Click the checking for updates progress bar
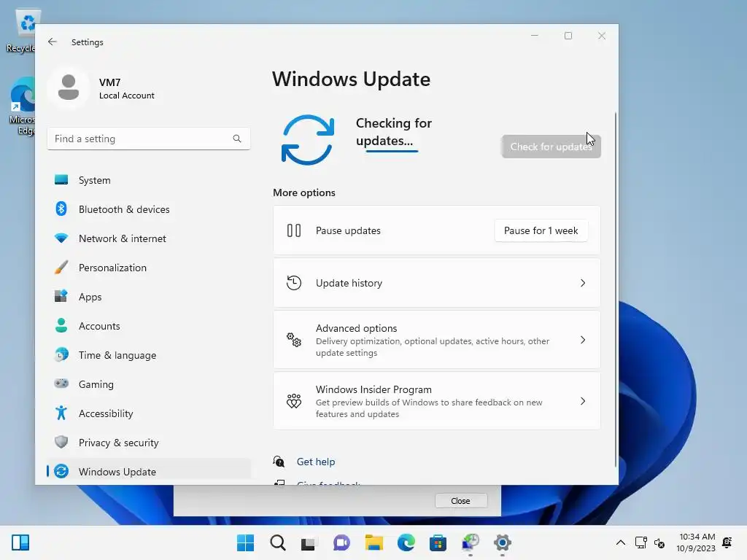The width and height of the screenshot is (747, 560). coord(392,151)
